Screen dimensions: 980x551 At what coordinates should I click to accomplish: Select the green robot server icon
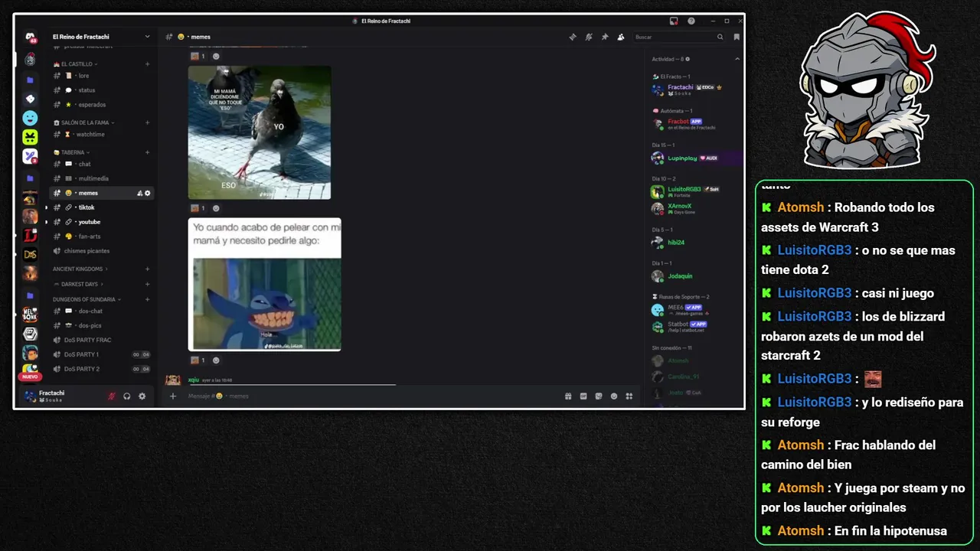[30, 137]
